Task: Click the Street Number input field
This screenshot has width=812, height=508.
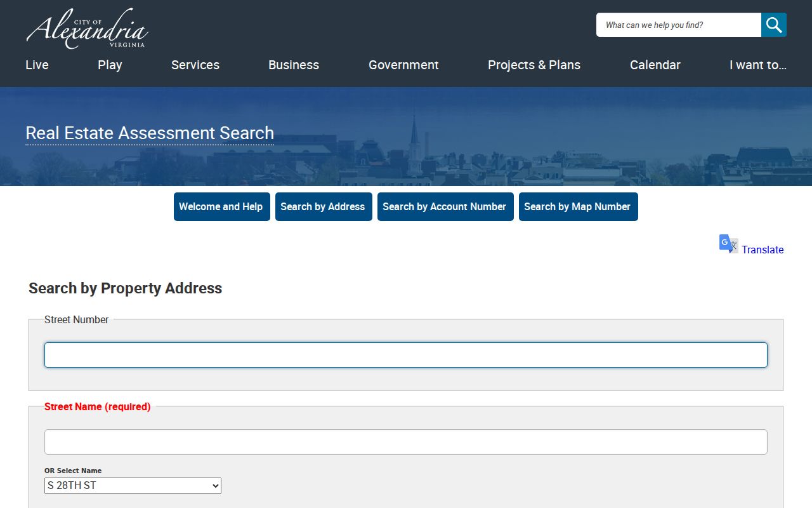Action: coord(406,355)
